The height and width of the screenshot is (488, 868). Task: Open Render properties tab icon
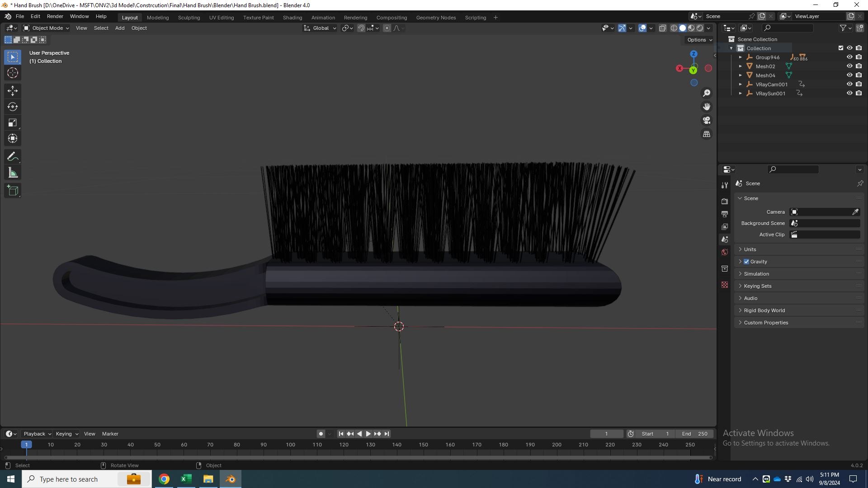click(725, 201)
